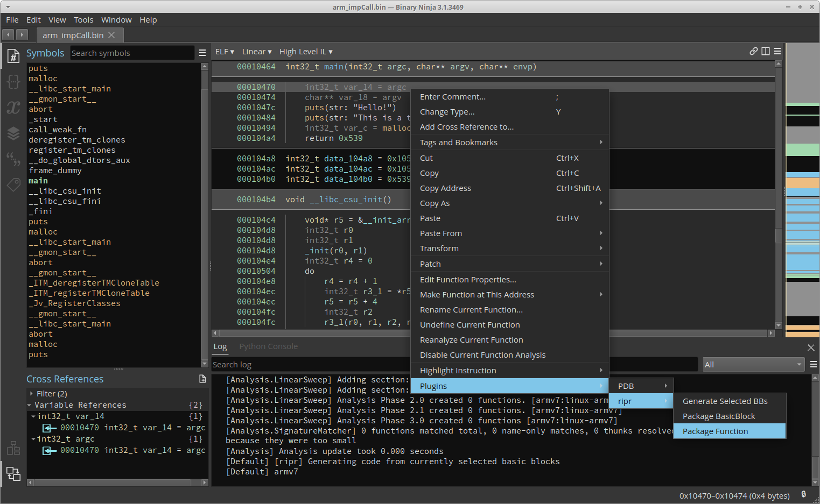Show the Stack view layers icon
The image size is (820, 504).
pos(13,133)
